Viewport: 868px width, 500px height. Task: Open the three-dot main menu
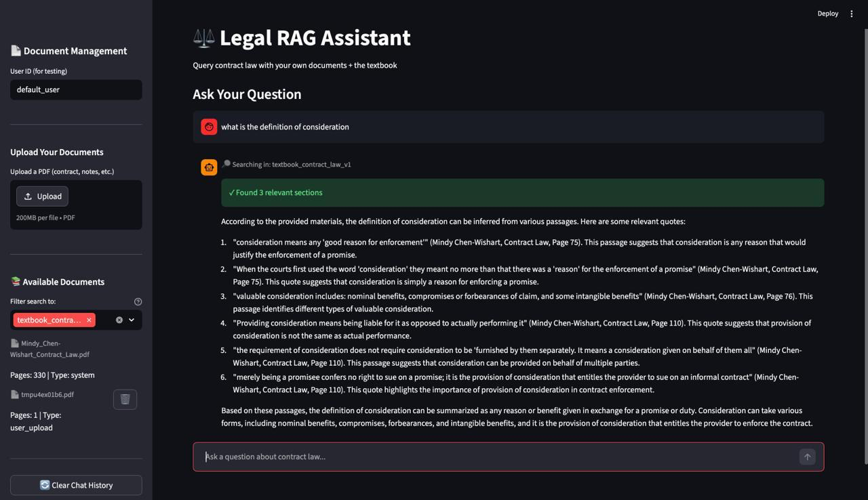[x=852, y=14]
